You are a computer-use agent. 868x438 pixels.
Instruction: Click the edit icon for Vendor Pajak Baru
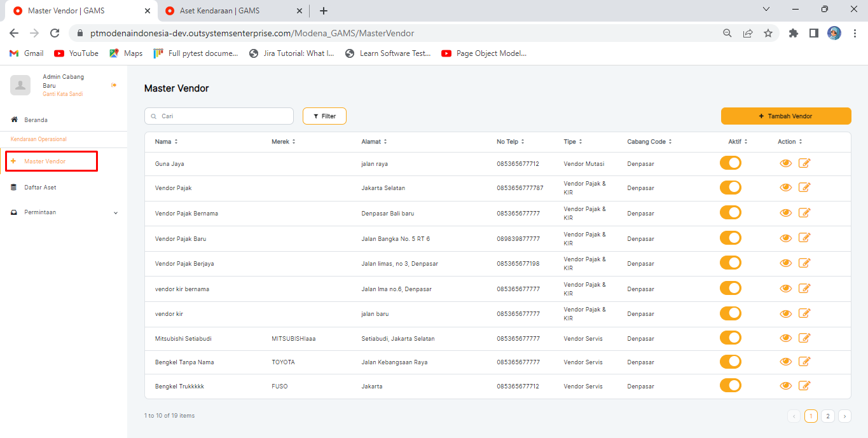click(804, 238)
